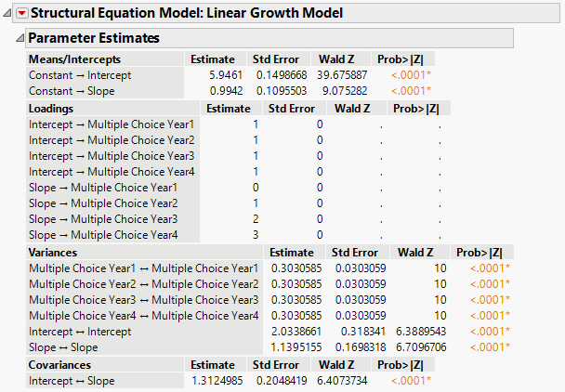This screenshot has height=392, width=565.
Task: Select the Parameter Estimates section heading
Action: [94, 38]
